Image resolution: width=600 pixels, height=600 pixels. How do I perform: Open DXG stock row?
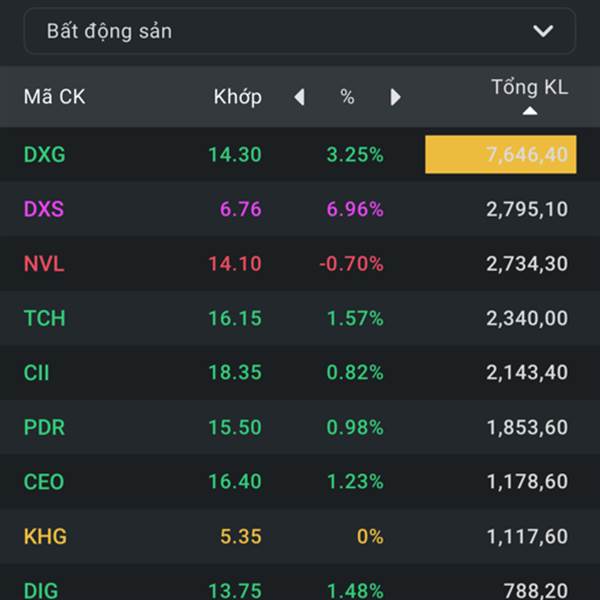[x=45, y=155]
